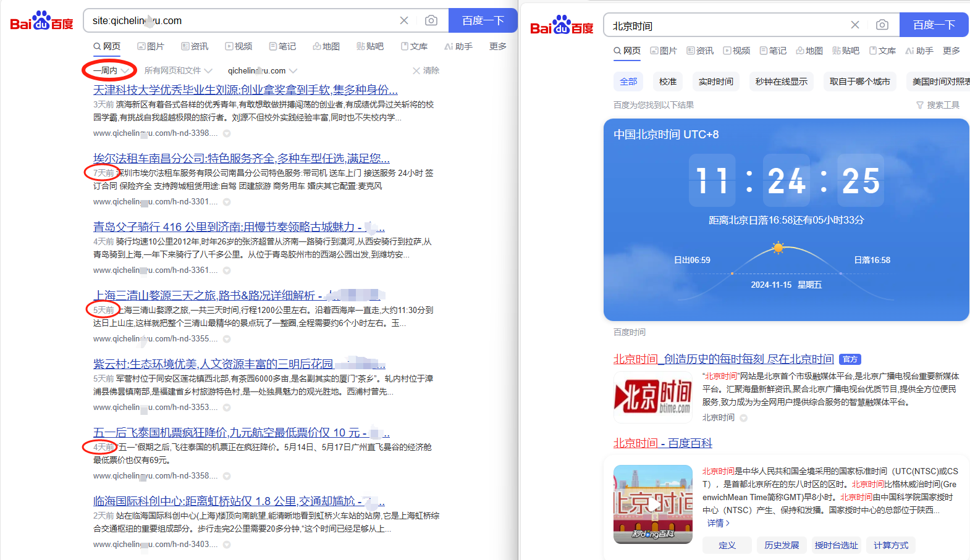This screenshot has width=970, height=560.
Task: Open result 临海国际科创中心
Action: [239, 501]
